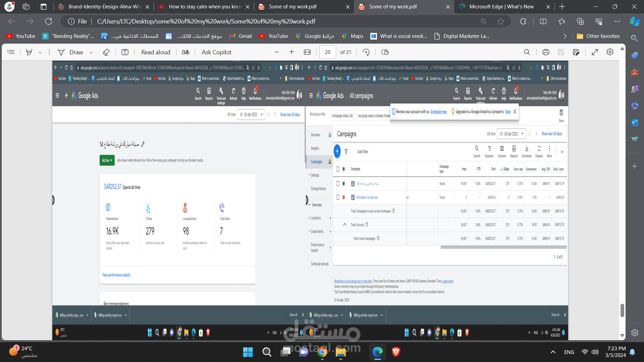Click the Find in PDF search icon

[527, 52]
